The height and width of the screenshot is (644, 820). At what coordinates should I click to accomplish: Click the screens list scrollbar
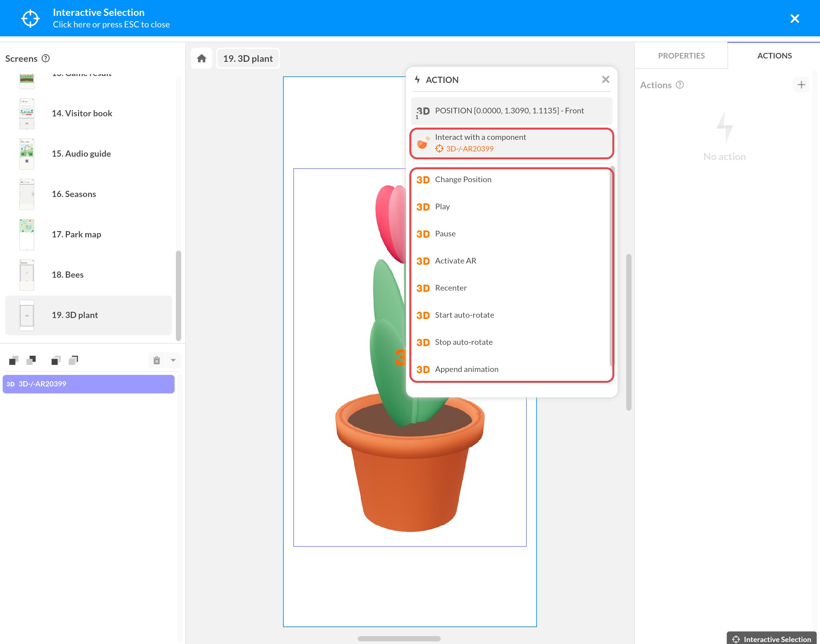coord(179,296)
